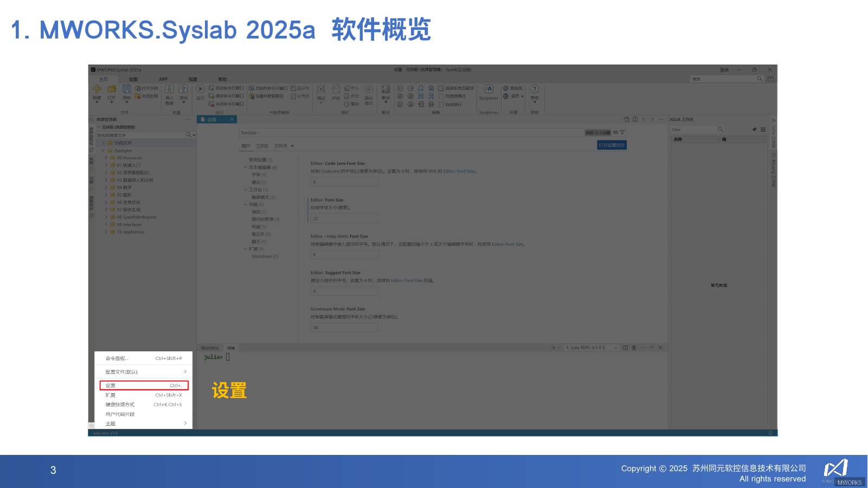Click the 打开设置同步 button

click(x=611, y=145)
